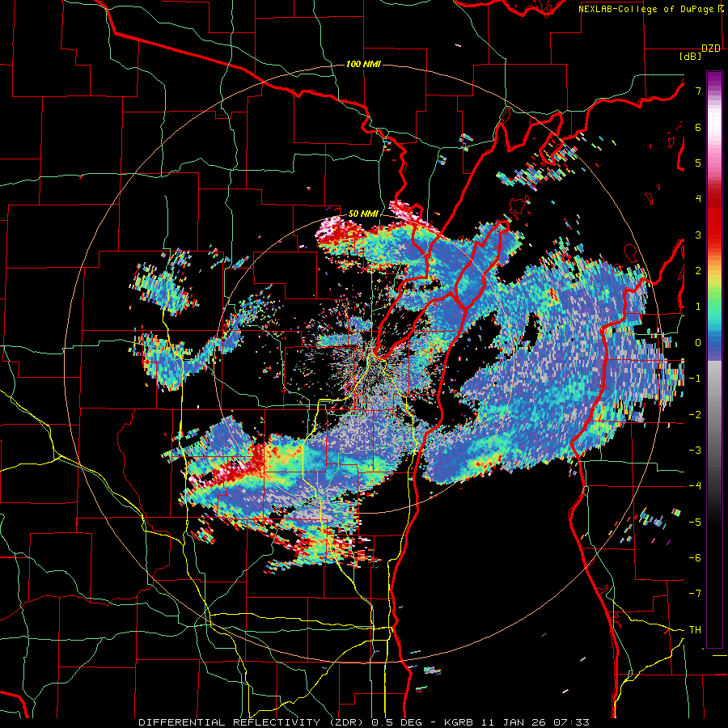Click the 4 value on the scale
The width and height of the screenshot is (728, 728).
coord(698,199)
